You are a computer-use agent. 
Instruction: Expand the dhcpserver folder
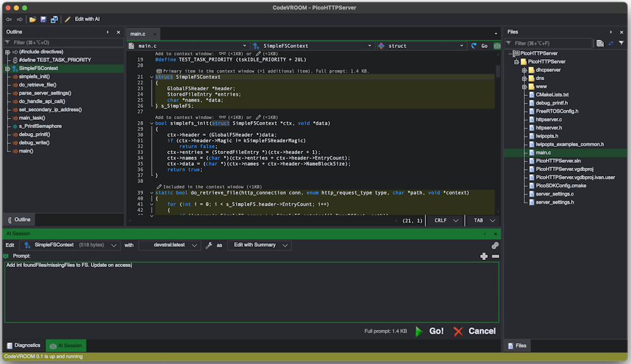point(524,70)
